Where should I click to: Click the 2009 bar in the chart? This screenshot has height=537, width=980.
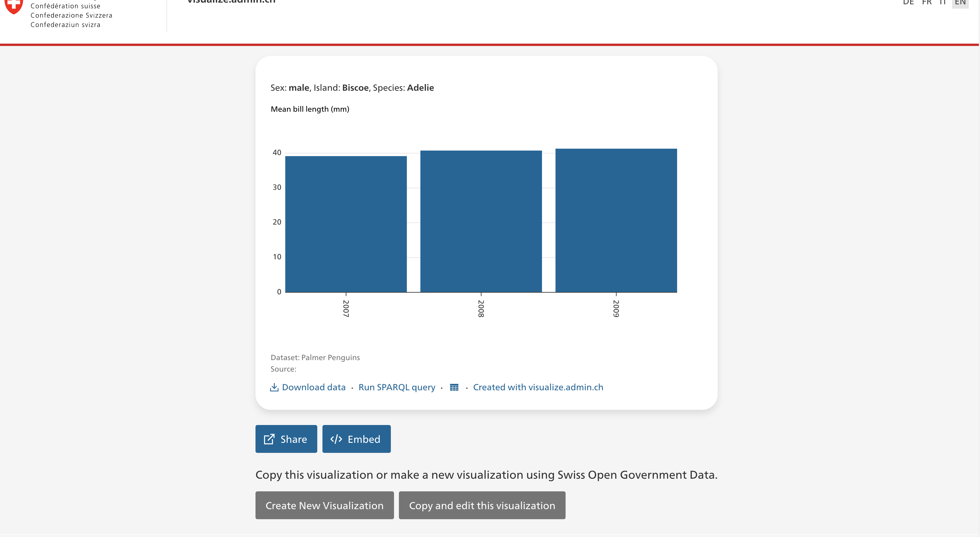click(x=616, y=221)
